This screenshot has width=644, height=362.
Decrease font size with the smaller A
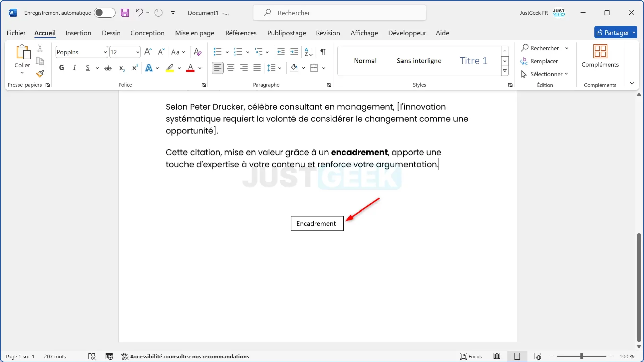tap(161, 52)
